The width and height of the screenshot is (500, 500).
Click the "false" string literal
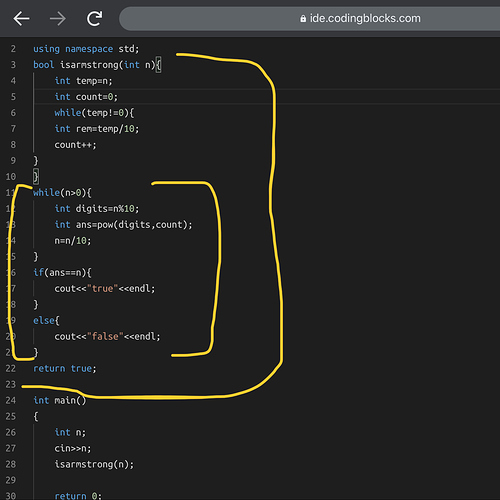(x=105, y=336)
